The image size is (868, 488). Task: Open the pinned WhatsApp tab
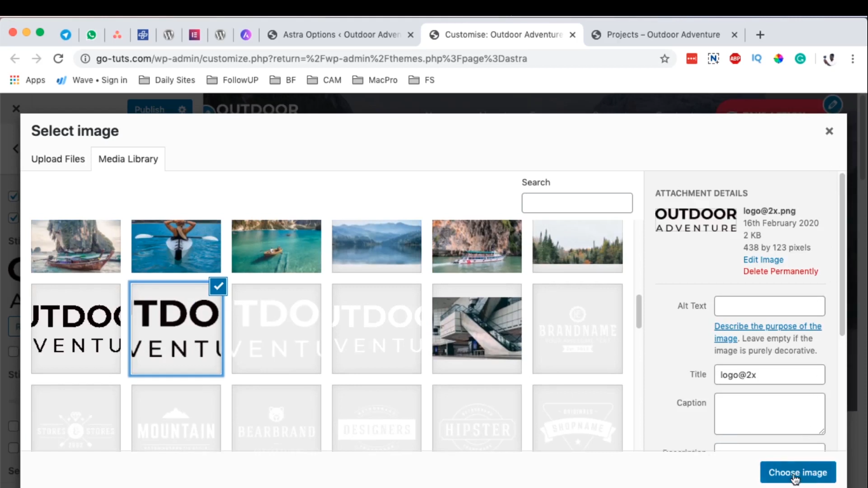[x=92, y=35]
